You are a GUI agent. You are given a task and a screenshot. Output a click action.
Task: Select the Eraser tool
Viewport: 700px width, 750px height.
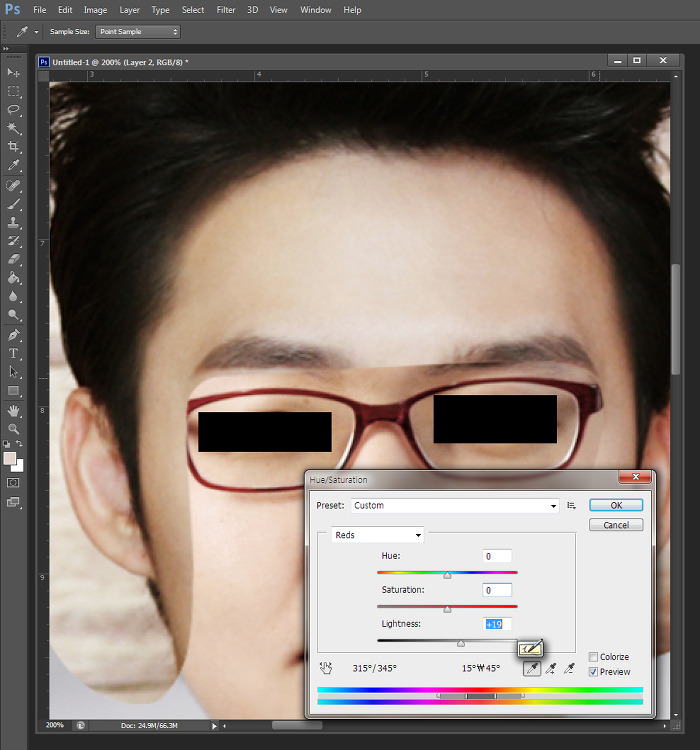pos(14,259)
